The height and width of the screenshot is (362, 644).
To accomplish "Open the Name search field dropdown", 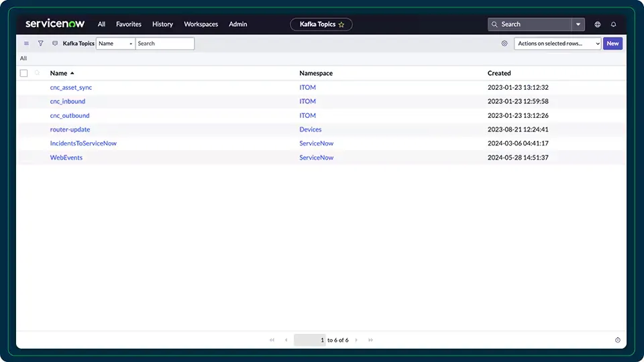I will 115,44.
